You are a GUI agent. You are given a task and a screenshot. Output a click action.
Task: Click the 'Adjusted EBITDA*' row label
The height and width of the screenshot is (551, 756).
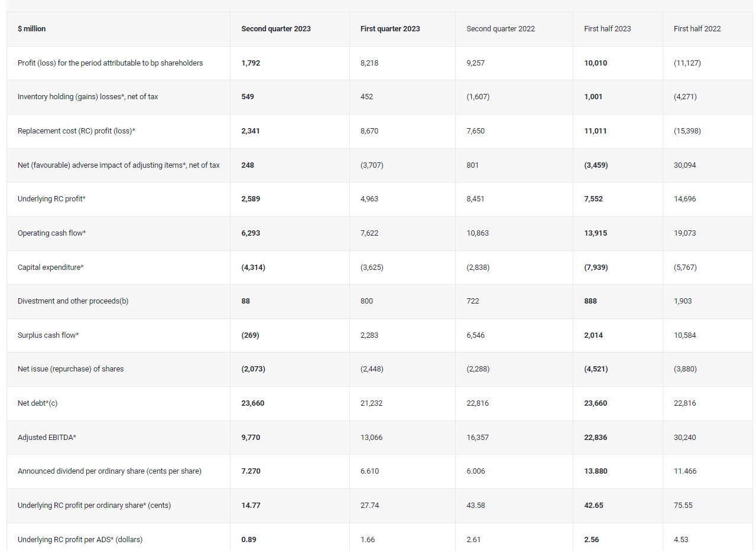47,438
